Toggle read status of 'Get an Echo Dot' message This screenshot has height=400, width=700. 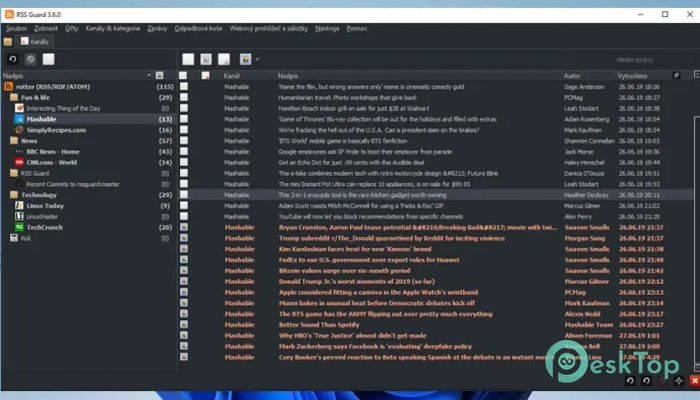(x=183, y=162)
